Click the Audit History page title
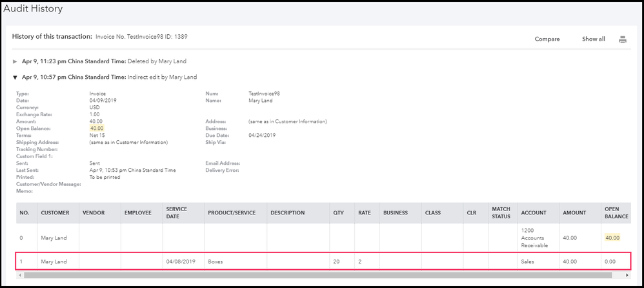Screen dimensions: 644x288 33,8
